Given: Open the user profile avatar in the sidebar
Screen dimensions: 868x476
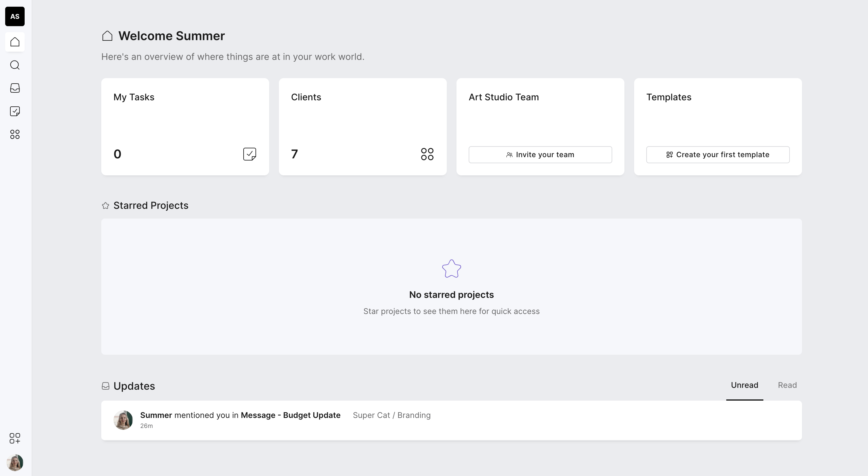Looking at the screenshot, I should point(15,463).
